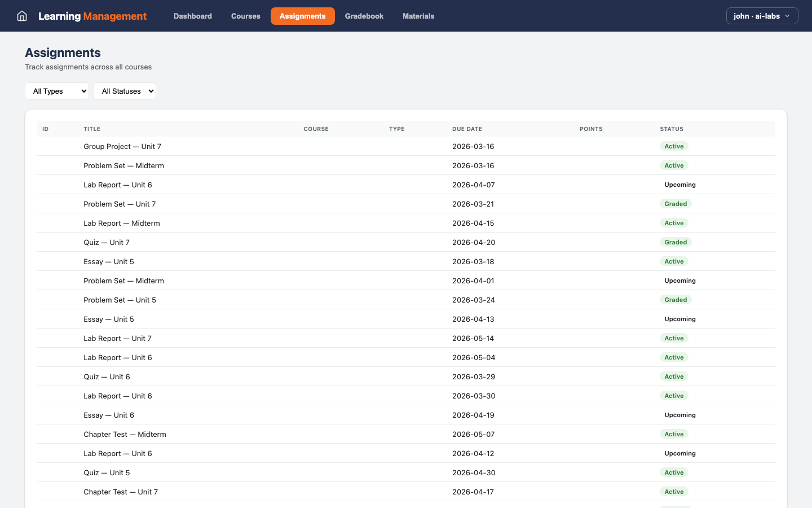Open the "Group Project — Unit 7" assignment
The height and width of the screenshot is (508, 812).
(122, 146)
